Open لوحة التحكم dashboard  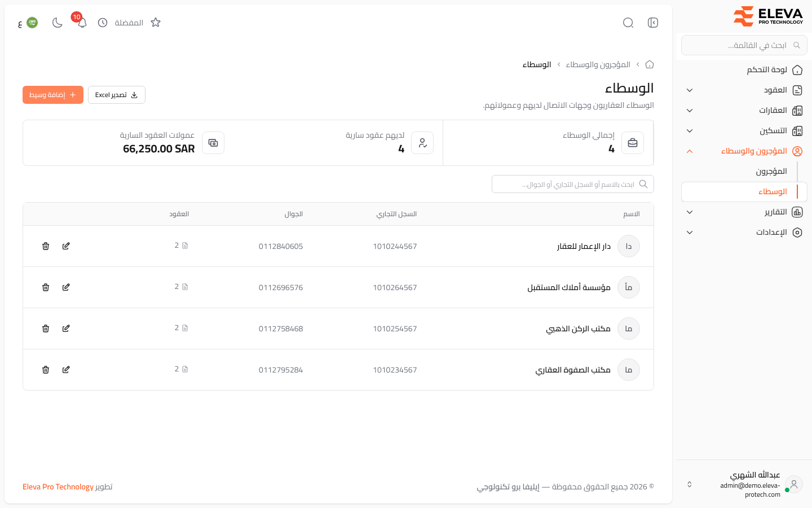pyautogui.click(x=744, y=70)
